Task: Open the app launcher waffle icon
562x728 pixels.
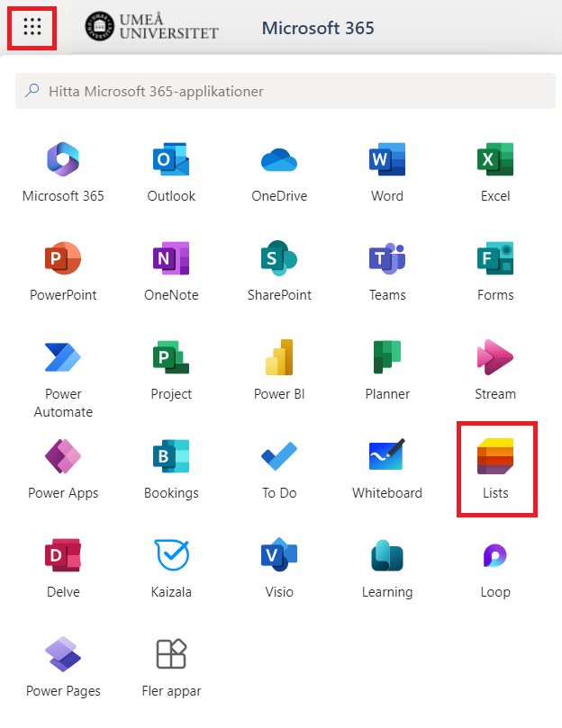Action: pos(32,27)
